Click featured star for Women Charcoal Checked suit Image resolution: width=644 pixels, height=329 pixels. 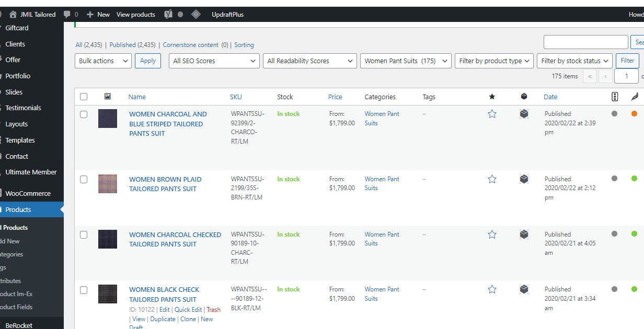click(x=492, y=234)
